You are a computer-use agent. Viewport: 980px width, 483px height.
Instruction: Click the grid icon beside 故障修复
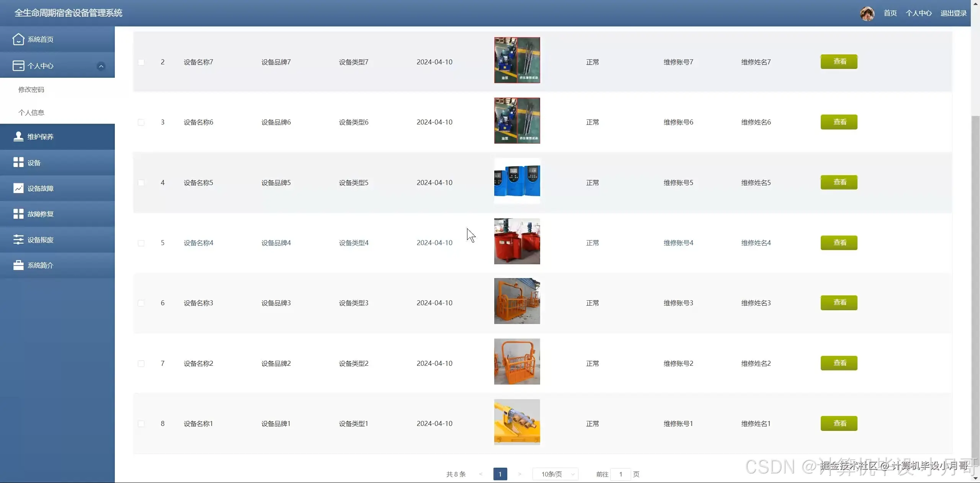[18, 214]
